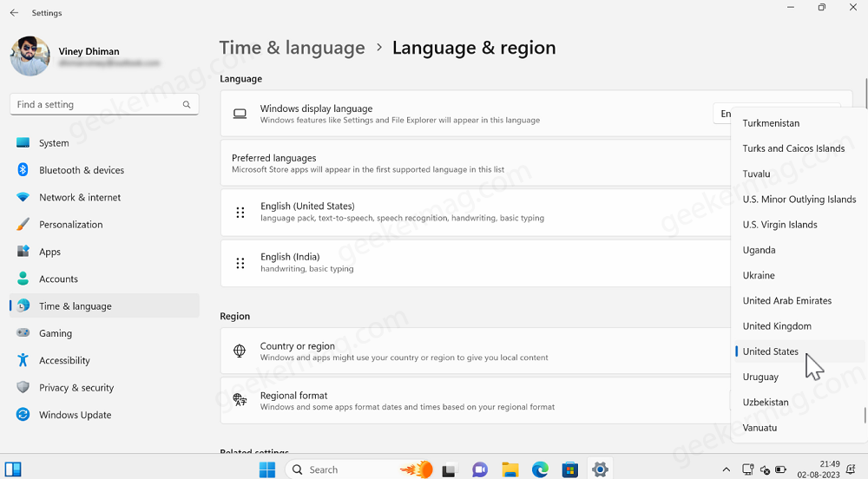Click Settings gear icon on taskbar
The width and height of the screenshot is (868, 479).
tap(600, 469)
